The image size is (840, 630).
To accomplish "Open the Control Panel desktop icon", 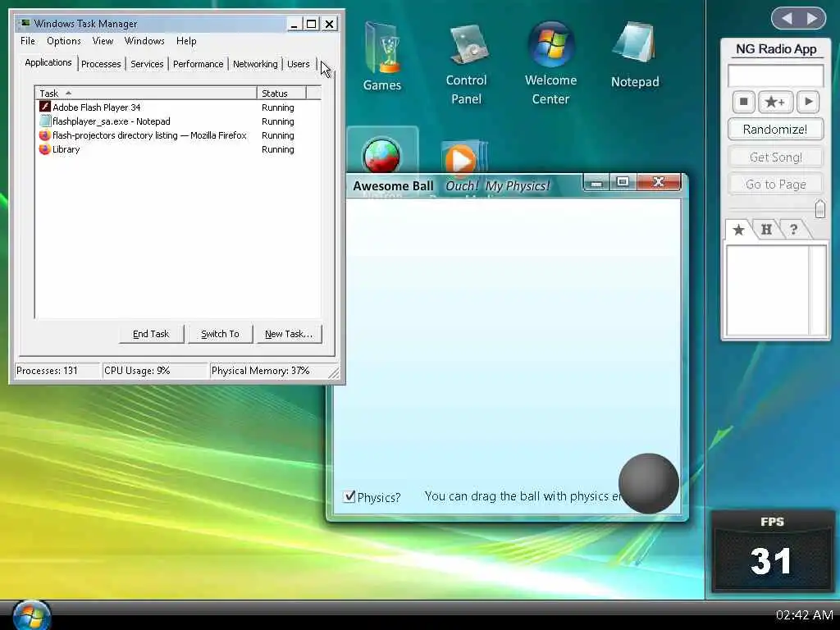I will pos(466,64).
